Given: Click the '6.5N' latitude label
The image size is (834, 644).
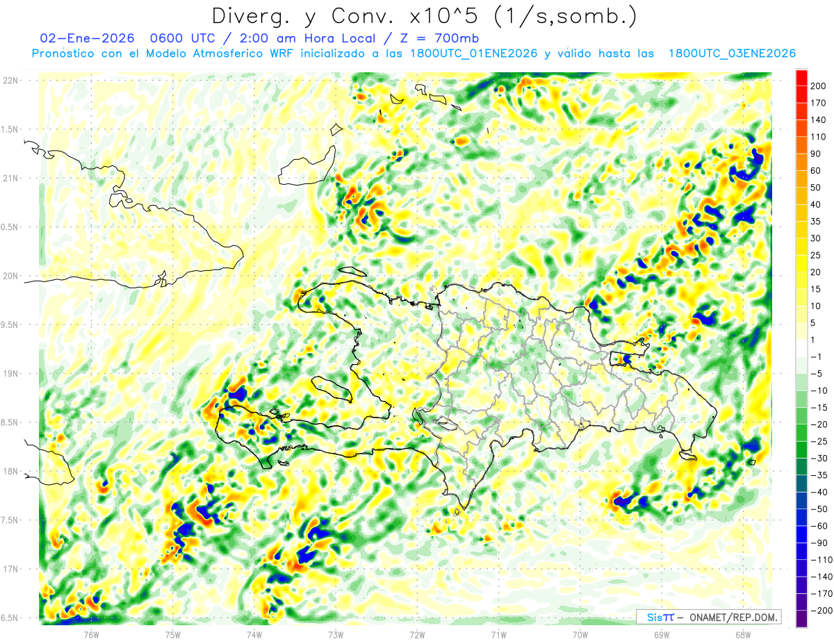Looking at the screenshot, I should pyautogui.click(x=10, y=618).
